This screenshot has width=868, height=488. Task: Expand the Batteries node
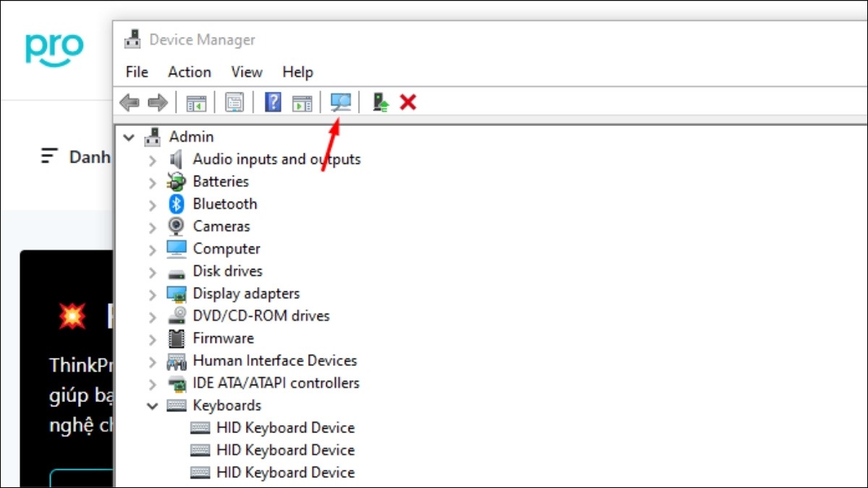pos(152,182)
